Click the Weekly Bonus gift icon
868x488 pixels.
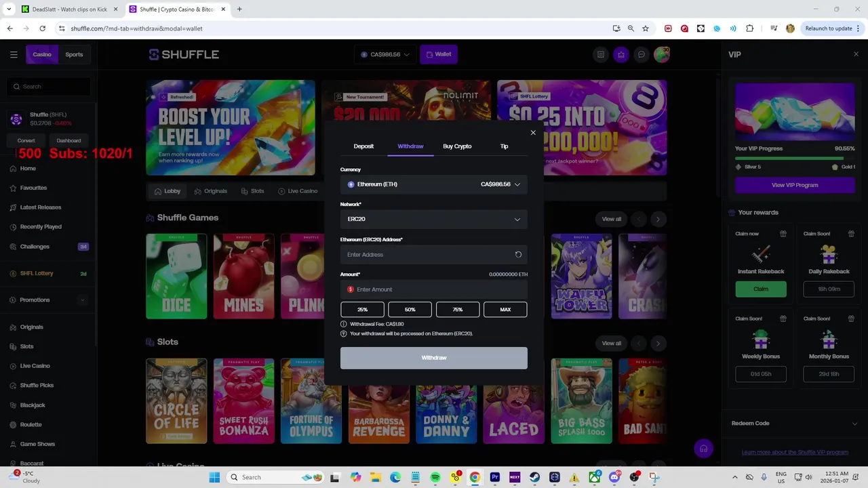click(783, 319)
